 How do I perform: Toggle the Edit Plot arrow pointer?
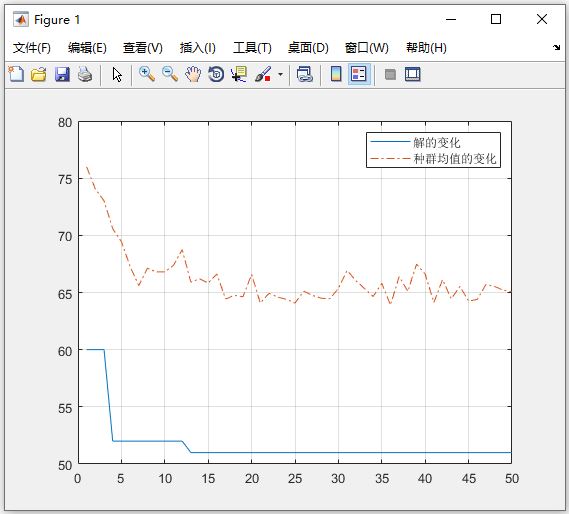pyautogui.click(x=117, y=74)
